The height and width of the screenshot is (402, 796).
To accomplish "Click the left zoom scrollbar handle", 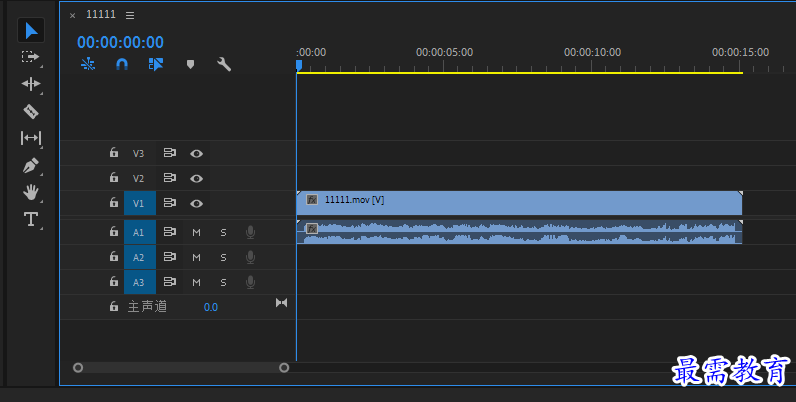I will (78, 367).
